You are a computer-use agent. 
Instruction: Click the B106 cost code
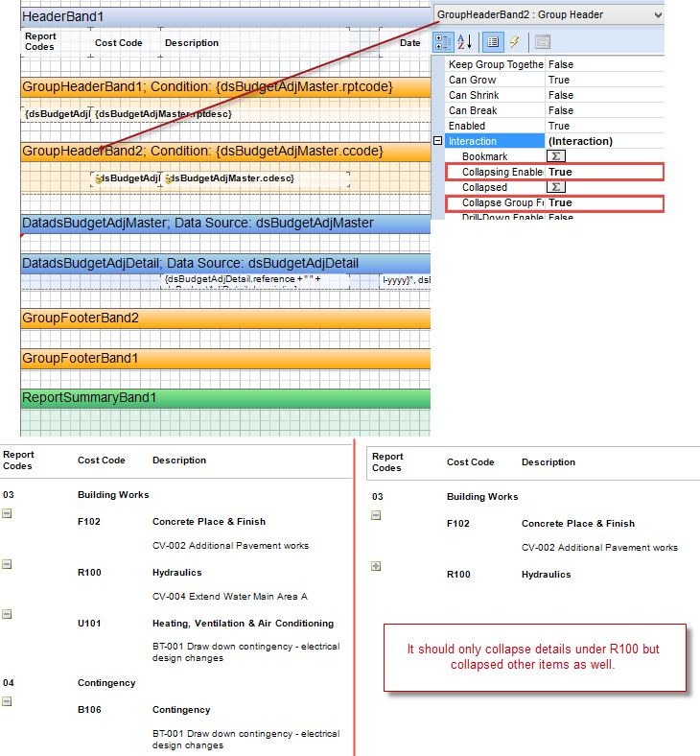(x=89, y=710)
